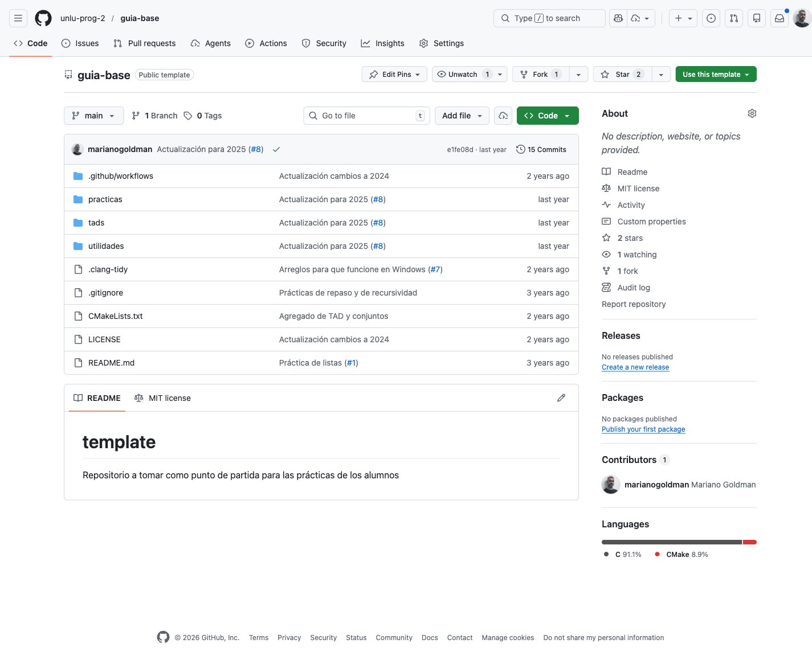
Task: Edit the README using the pencil icon
Action: click(561, 397)
